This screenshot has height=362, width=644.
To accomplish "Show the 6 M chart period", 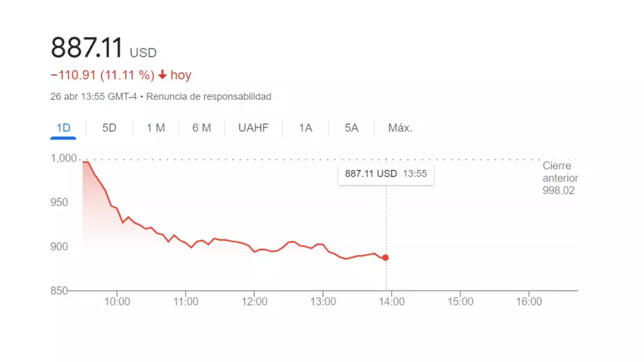I will 201,128.
